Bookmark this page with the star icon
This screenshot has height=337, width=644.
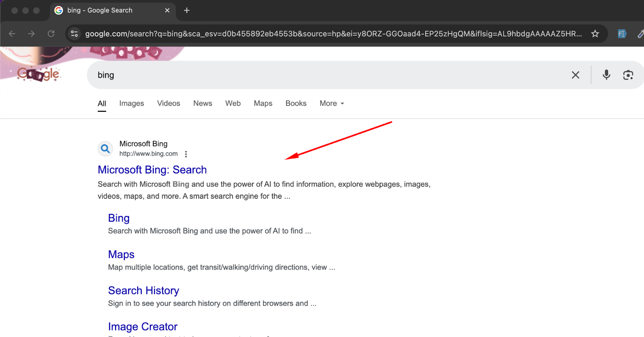click(595, 34)
